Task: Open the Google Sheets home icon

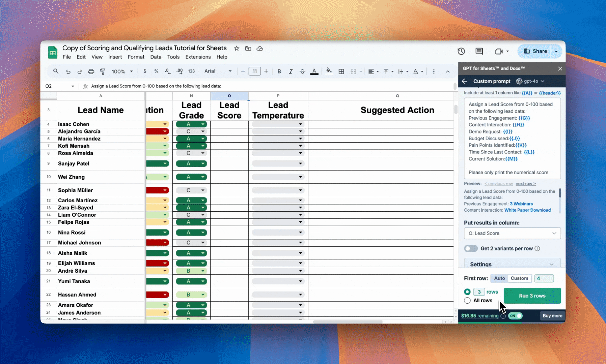Action: pos(52,52)
